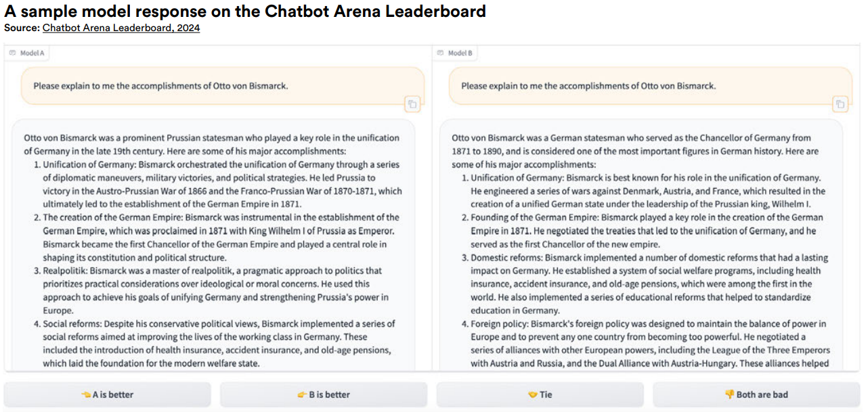
Task: Vote that B is better
Action: click(324, 395)
